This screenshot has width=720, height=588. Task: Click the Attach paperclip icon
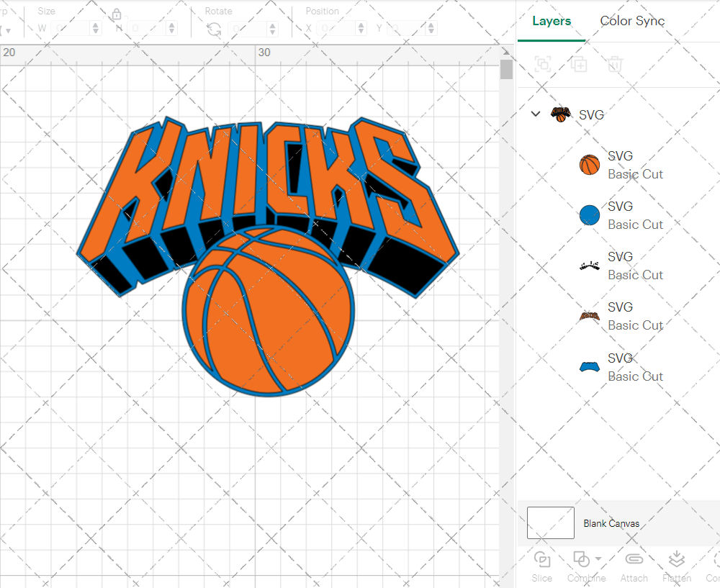pyautogui.click(x=634, y=559)
